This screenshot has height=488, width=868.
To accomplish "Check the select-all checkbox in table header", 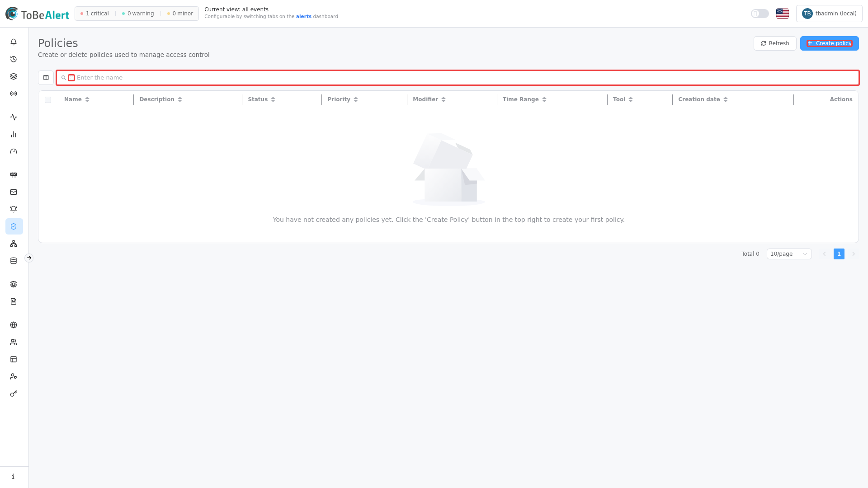I will (48, 100).
